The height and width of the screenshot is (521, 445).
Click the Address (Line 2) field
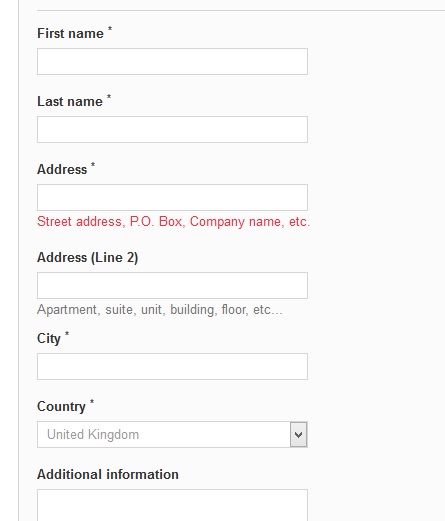[172, 285]
